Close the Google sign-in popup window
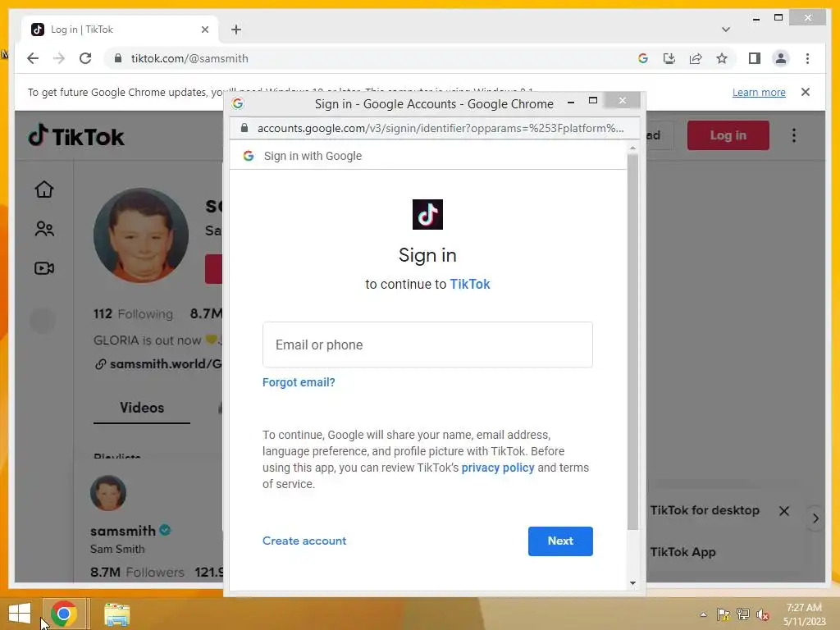840x630 pixels. click(622, 100)
